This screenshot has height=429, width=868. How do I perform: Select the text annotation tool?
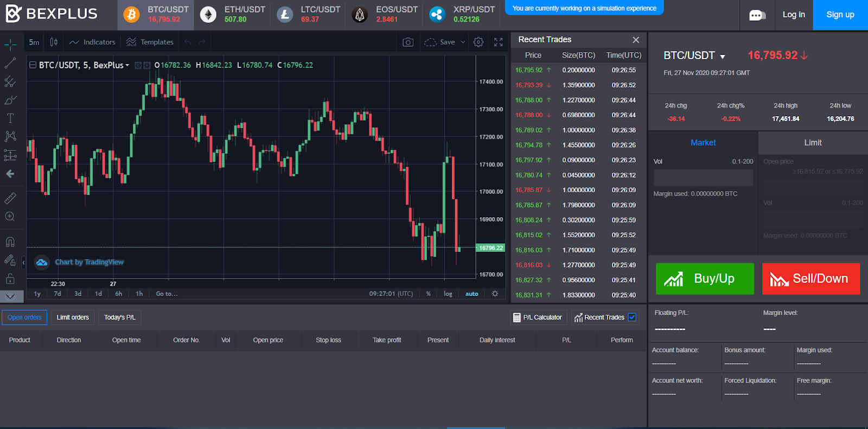coord(10,118)
